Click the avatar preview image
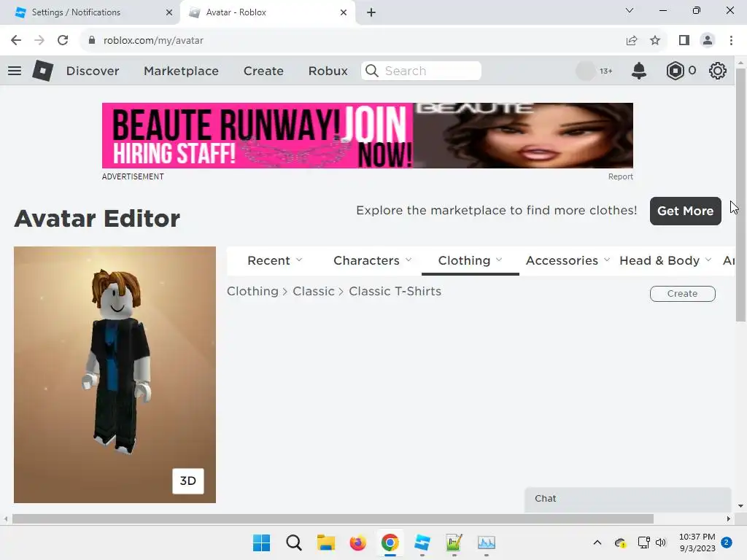The width and height of the screenshot is (747, 560). (x=115, y=375)
